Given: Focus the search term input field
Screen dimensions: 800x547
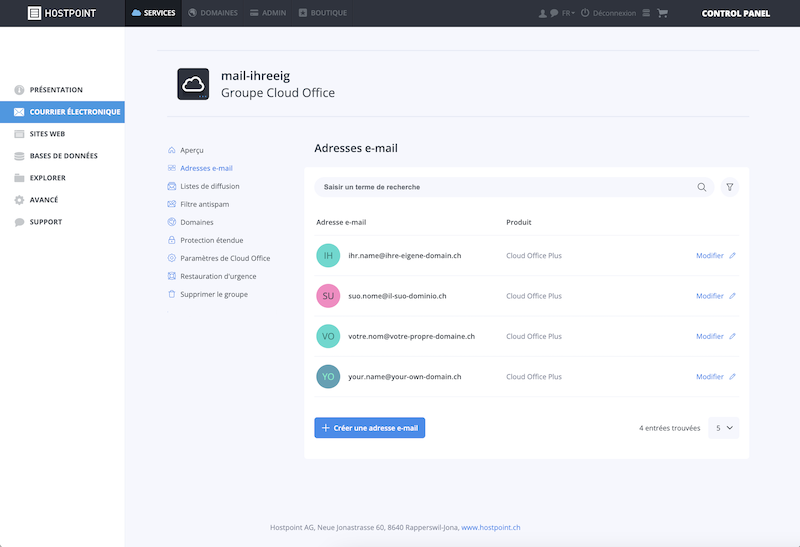Looking at the screenshot, I should (x=505, y=187).
